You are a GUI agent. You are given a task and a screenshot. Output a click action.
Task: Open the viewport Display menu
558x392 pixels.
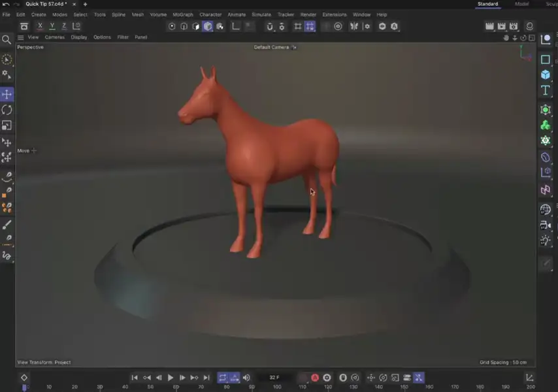tap(79, 37)
